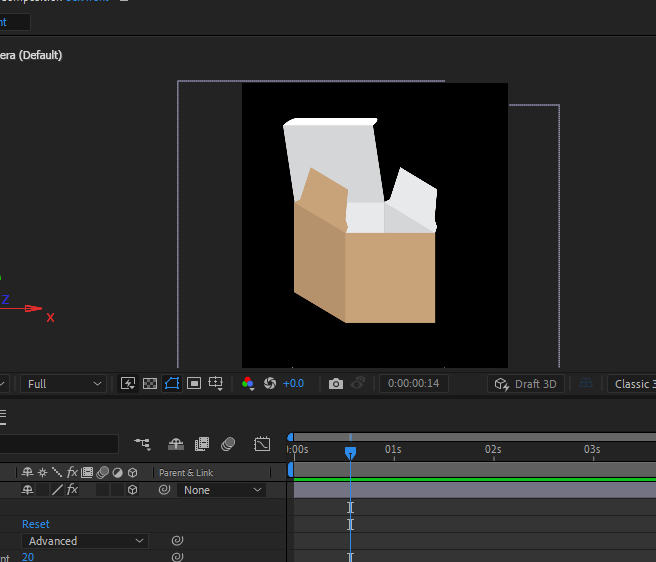Toggle mask and shape path visibility
Screen dimensions: 656x562
point(172,383)
